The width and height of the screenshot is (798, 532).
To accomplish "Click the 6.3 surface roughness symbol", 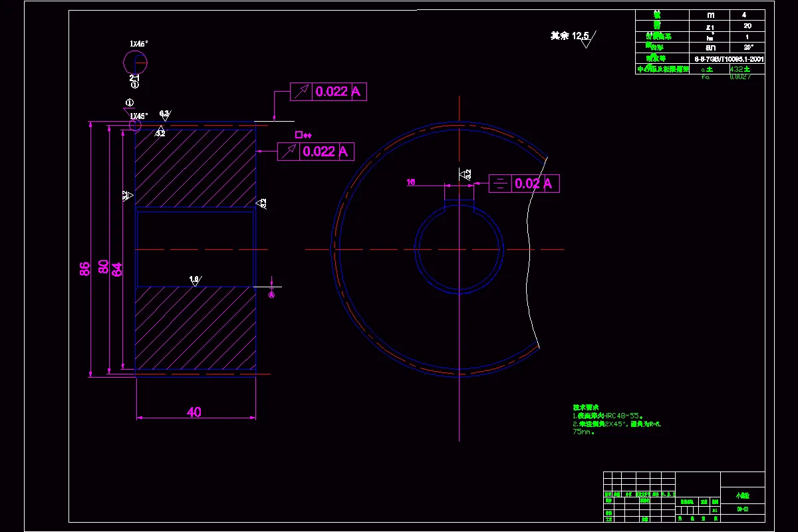I will tap(164, 115).
